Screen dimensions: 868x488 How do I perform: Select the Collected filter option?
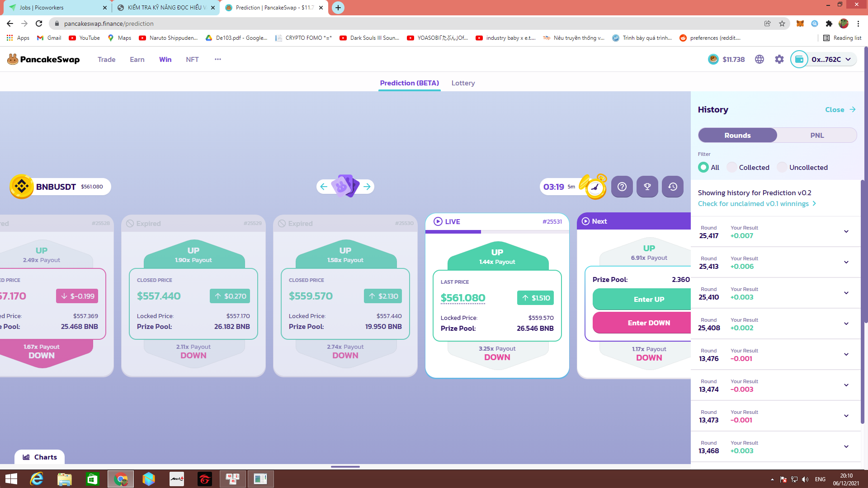coord(731,167)
